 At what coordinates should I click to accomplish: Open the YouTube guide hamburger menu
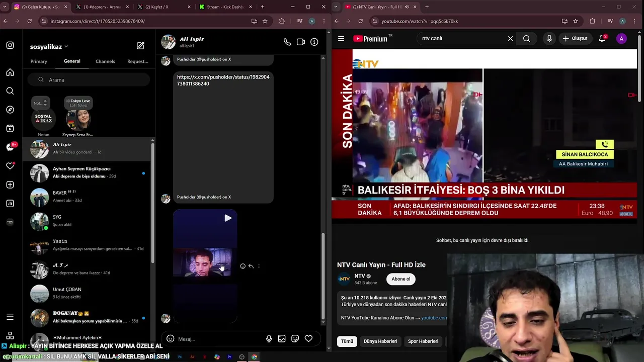click(x=341, y=39)
